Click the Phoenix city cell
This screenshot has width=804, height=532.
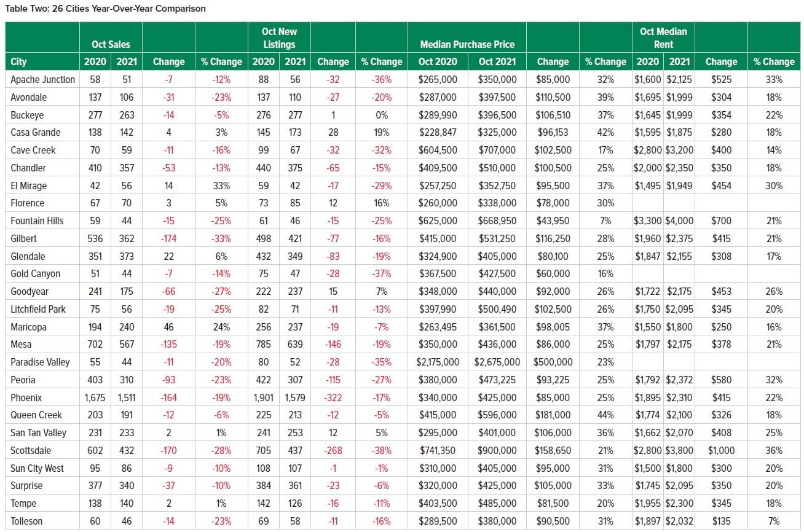click(26, 397)
